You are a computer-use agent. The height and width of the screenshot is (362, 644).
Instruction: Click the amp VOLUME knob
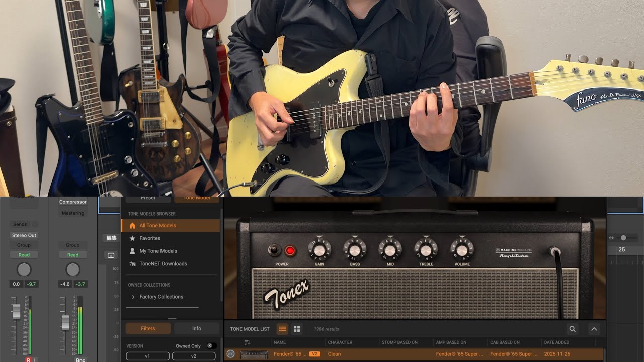click(x=462, y=249)
